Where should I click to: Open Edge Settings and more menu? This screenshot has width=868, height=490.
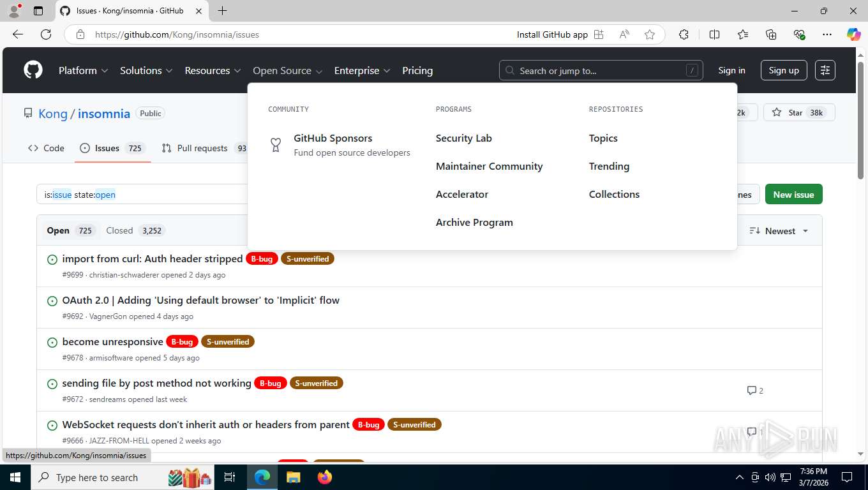[827, 34]
